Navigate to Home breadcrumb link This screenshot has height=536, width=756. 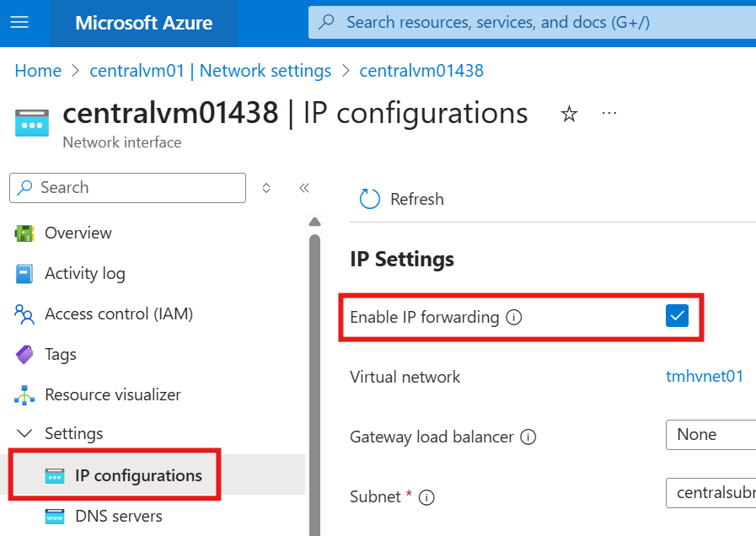(38, 71)
